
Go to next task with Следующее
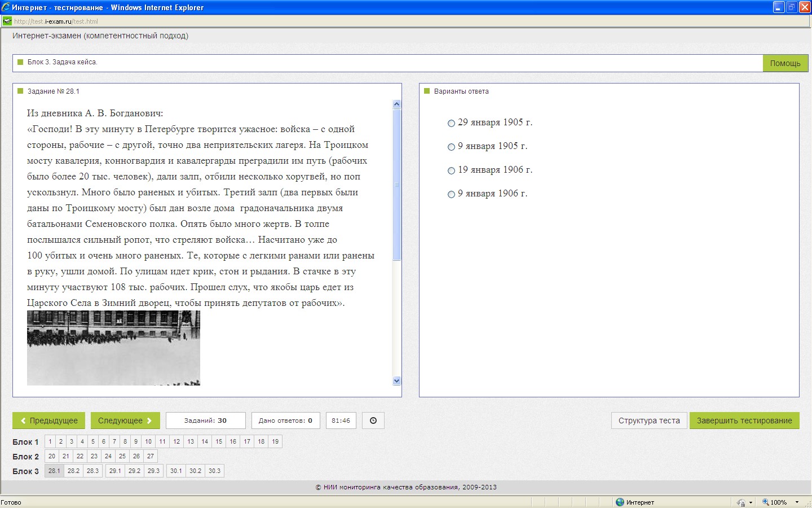coord(125,421)
